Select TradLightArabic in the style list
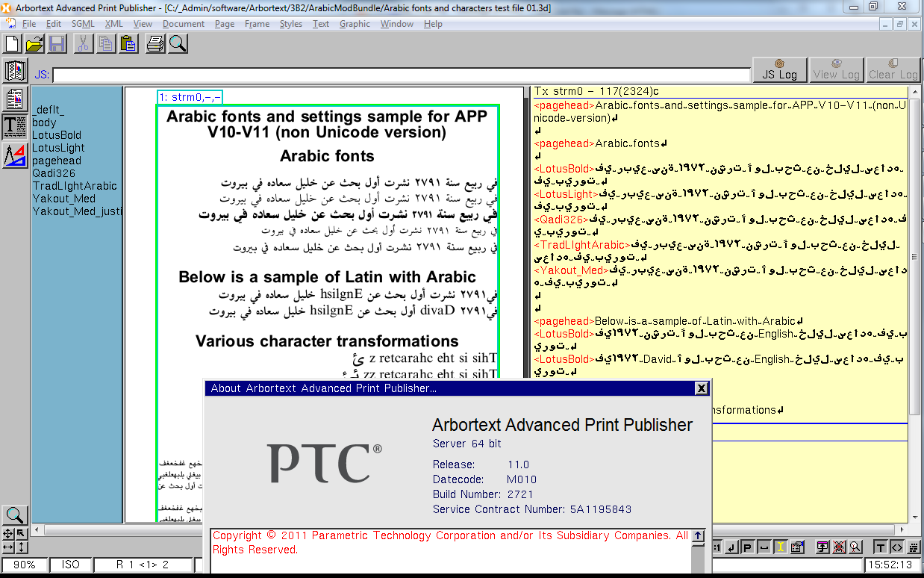 tap(75, 186)
